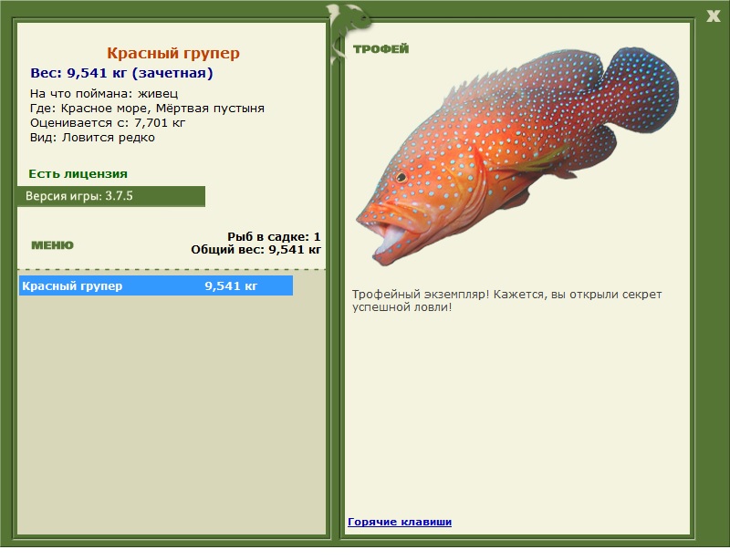Image resolution: width=730 pixels, height=560 pixels.
Task: Click the Общий вес: 9,541 кг total
Action: (256, 250)
